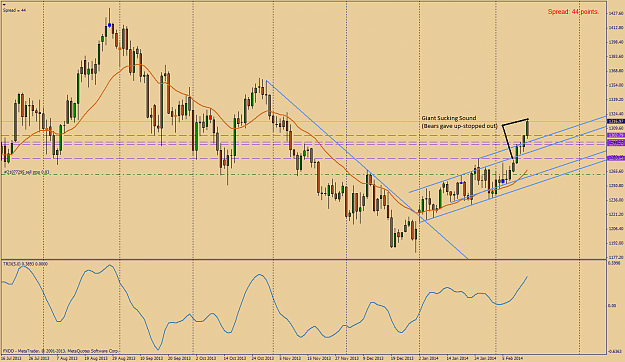This screenshot has width=625, height=362.
Task: Click the '2 Jan 2014' date on time axis
Action: pyautogui.click(x=428, y=358)
